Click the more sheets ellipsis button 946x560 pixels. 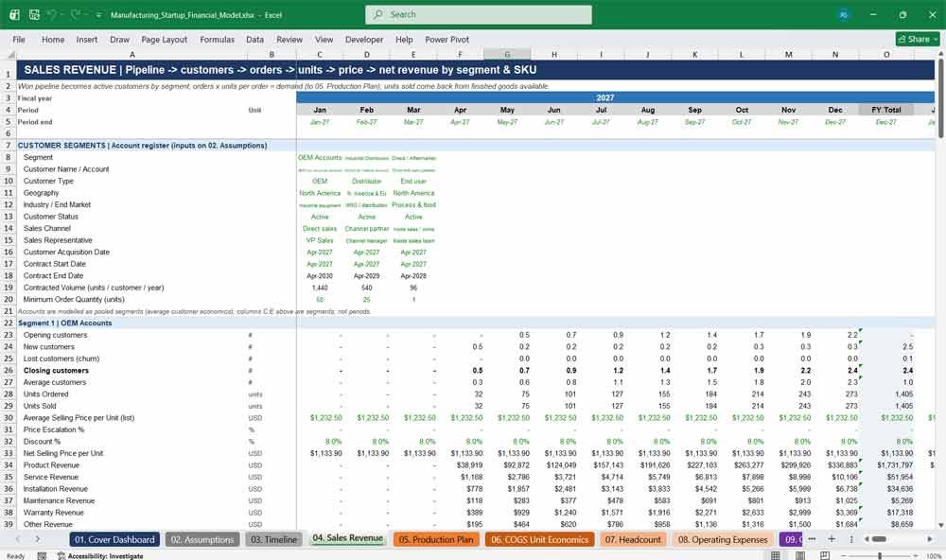(812, 539)
